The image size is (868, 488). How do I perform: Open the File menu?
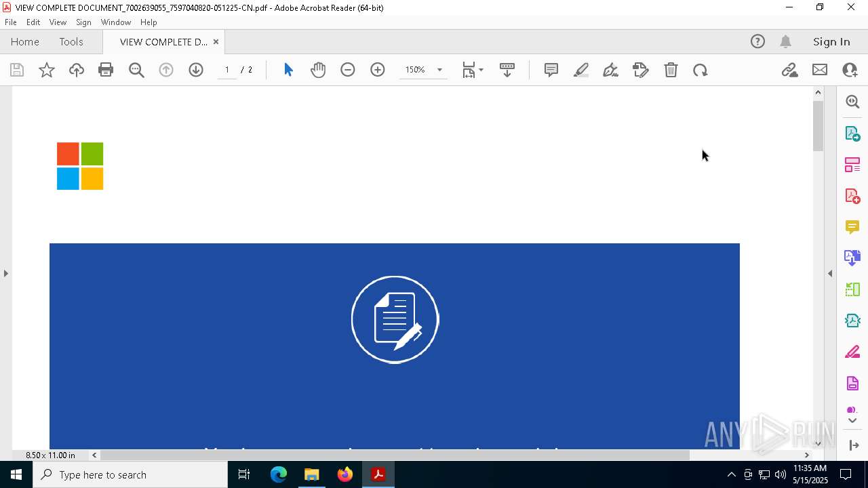(11, 22)
